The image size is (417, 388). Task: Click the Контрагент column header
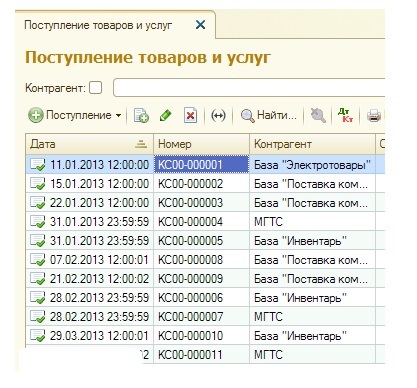[x=312, y=144]
